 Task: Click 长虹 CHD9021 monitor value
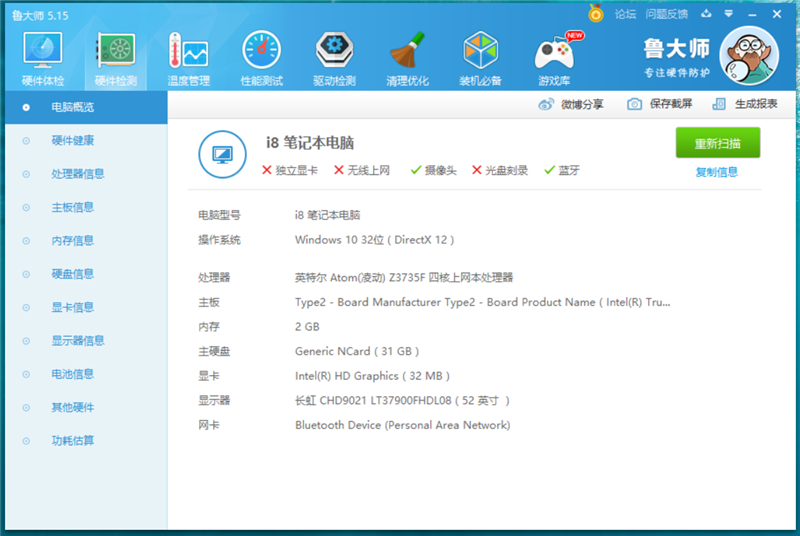tap(403, 400)
